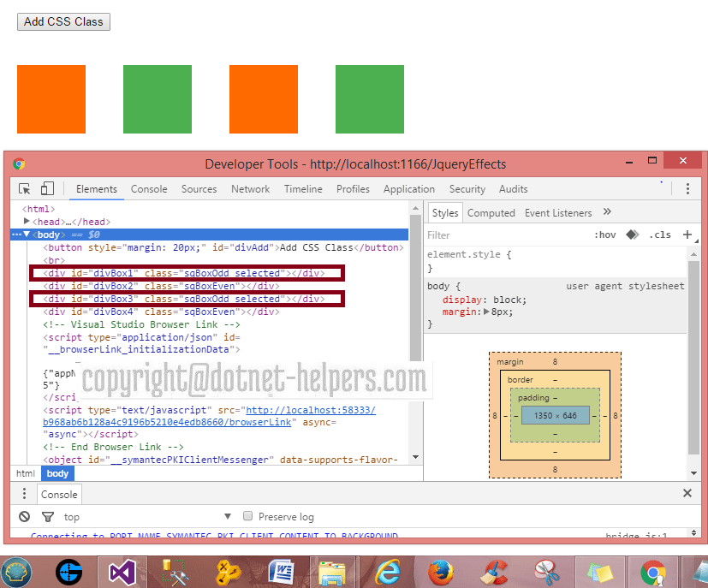Open the Security tab
Viewport: 708px width, 588px height.
(x=467, y=189)
